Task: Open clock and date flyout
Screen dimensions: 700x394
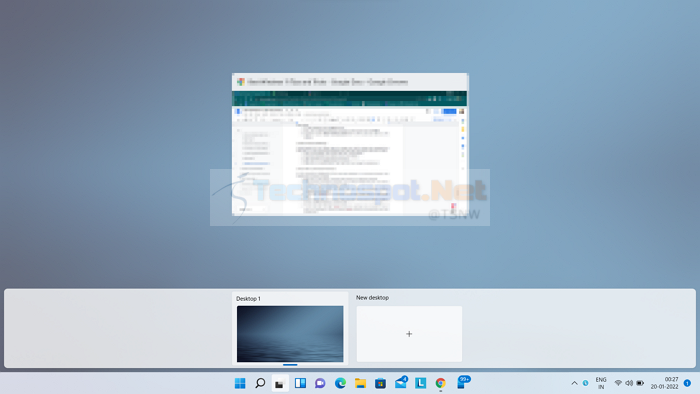Action: pos(664,383)
